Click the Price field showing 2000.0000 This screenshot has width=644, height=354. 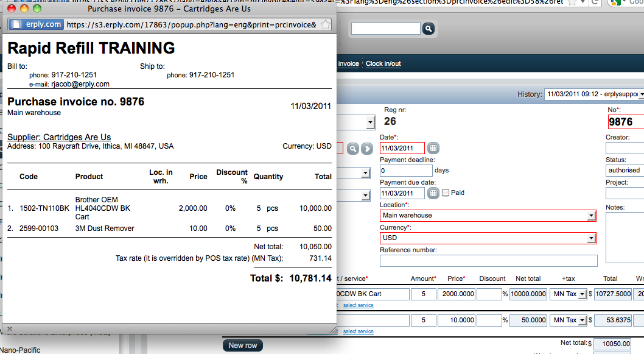coord(457,294)
